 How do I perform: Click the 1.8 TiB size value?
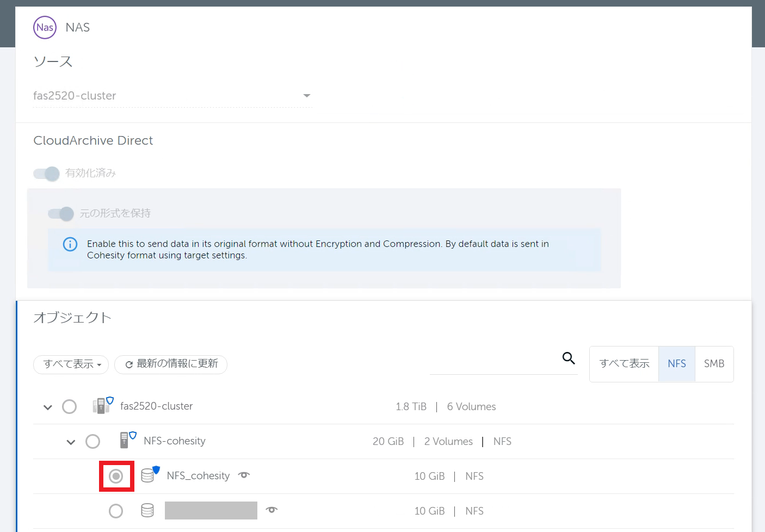(411, 407)
